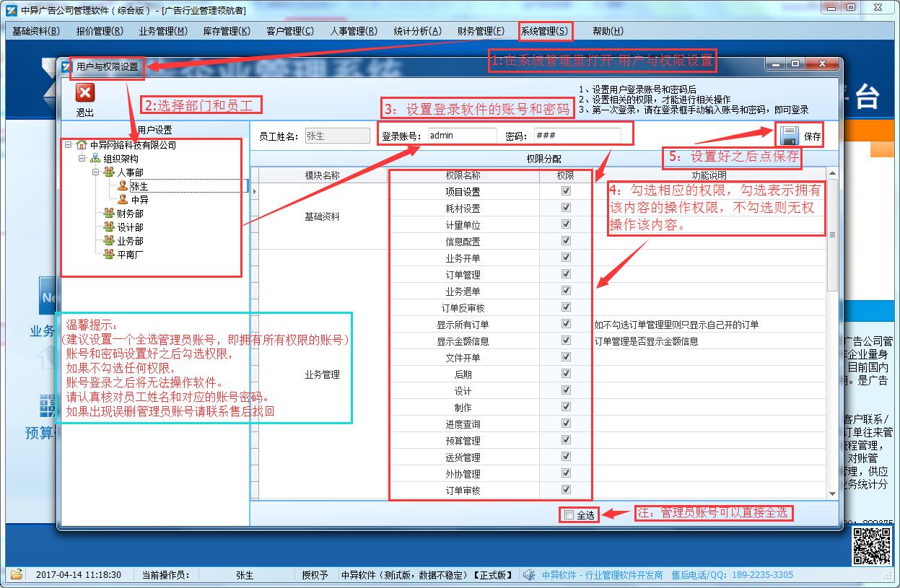Click the 平南厂 department group icon
The image size is (900, 588).
[x=109, y=255]
